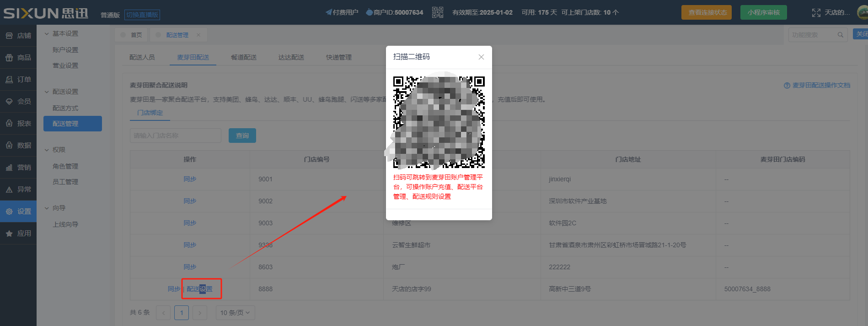Click the 查询 search button
The height and width of the screenshot is (326, 868).
[x=242, y=136]
